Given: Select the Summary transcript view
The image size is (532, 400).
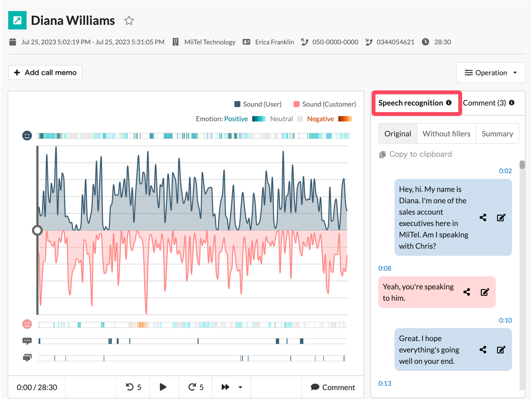Looking at the screenshot, I should (x=497, y=134).
